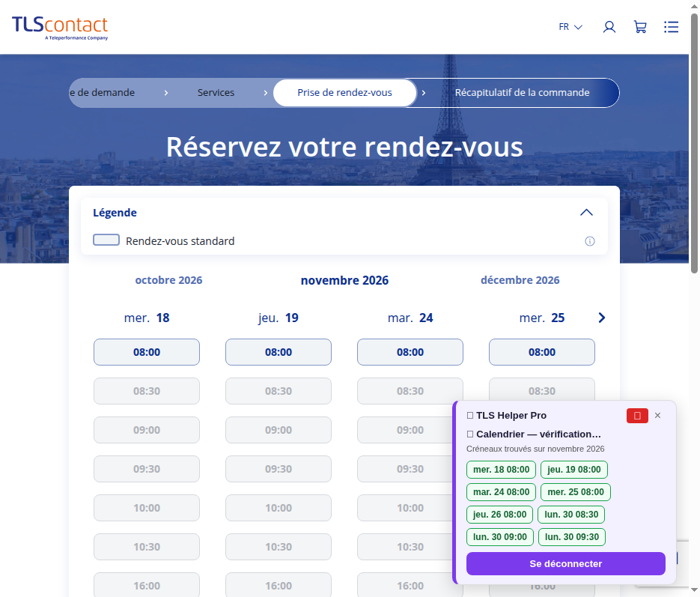
Task: Click the 'Calendrier — vérification…' title
Action: click(x=538, y=434)
